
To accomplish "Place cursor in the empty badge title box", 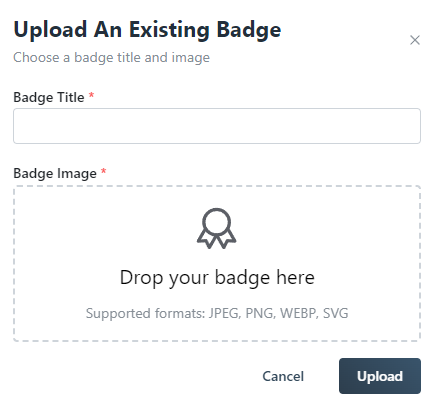I will [217, 126].
